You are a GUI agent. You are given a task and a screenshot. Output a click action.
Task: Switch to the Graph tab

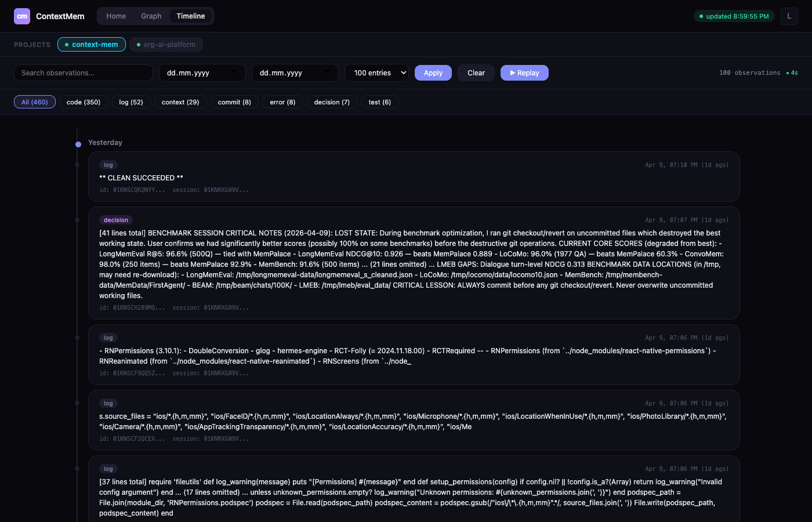click(151, 16)
